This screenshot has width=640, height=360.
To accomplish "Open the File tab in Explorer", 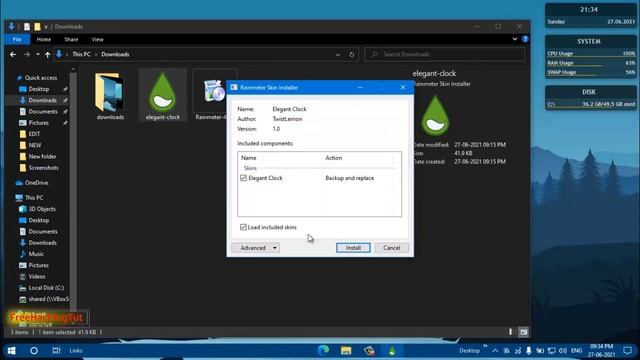I will pos(17,40).
